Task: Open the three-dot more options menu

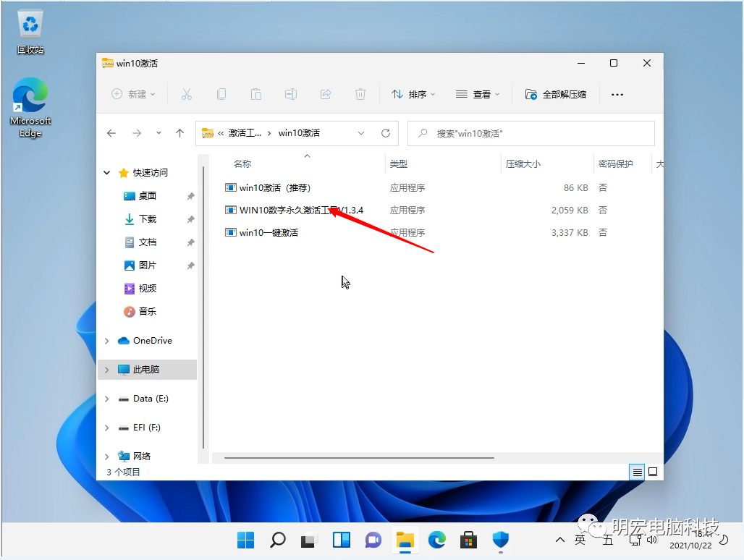Action: tap(617, 94)
